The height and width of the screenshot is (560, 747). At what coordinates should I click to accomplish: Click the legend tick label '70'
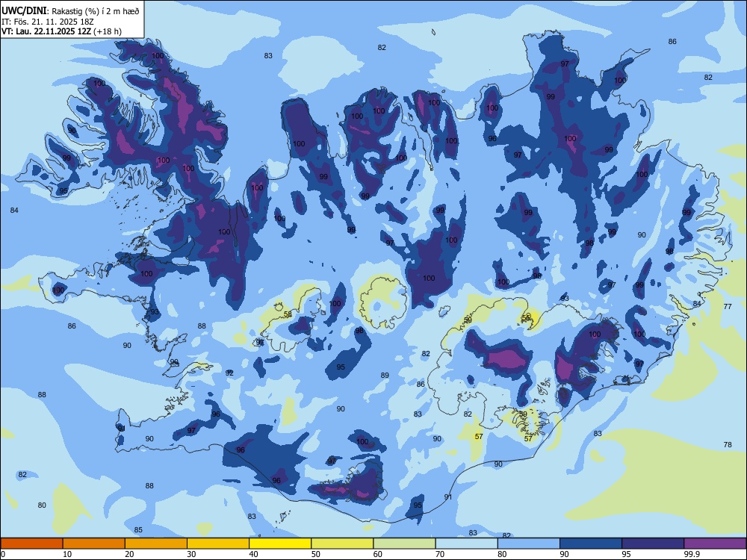440,554
